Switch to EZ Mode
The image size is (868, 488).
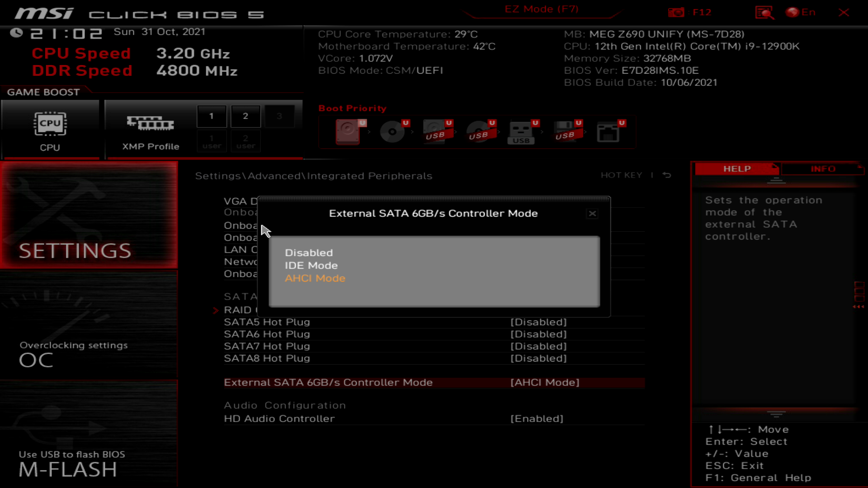[x=542, y=9]
